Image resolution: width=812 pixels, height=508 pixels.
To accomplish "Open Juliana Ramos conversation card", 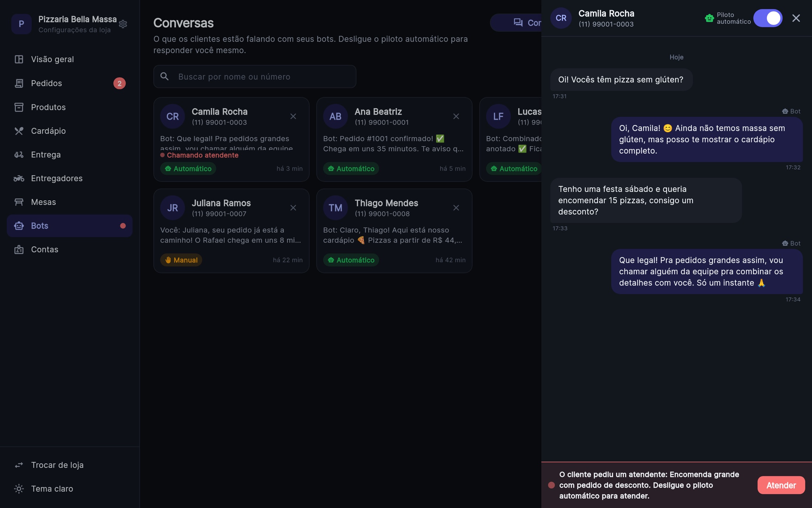I will point(231,231).
